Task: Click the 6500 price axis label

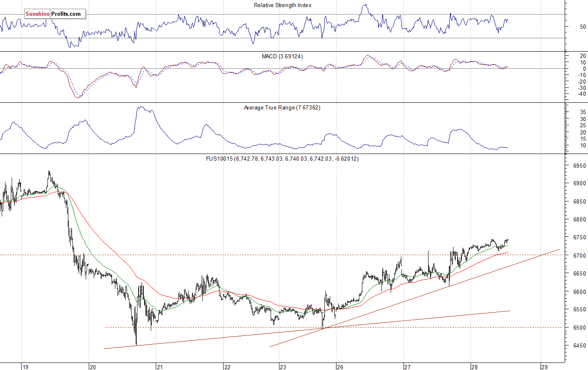Action: [579, 328]
